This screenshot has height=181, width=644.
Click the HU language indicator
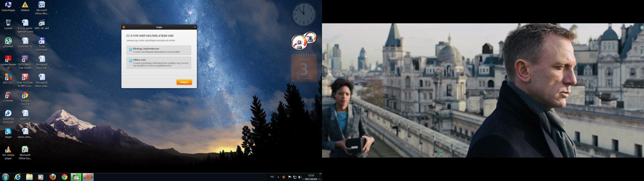(x=272, y=177)
